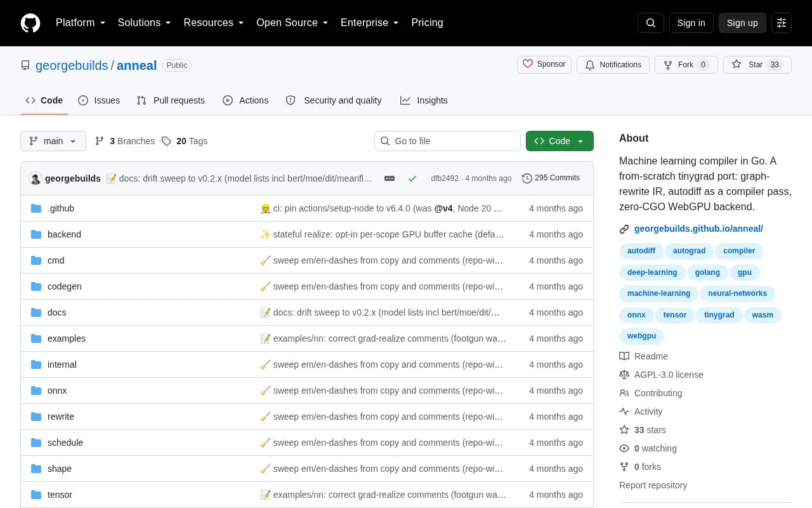
Task: Click the Go to file search field
Action: pos(447,141)
